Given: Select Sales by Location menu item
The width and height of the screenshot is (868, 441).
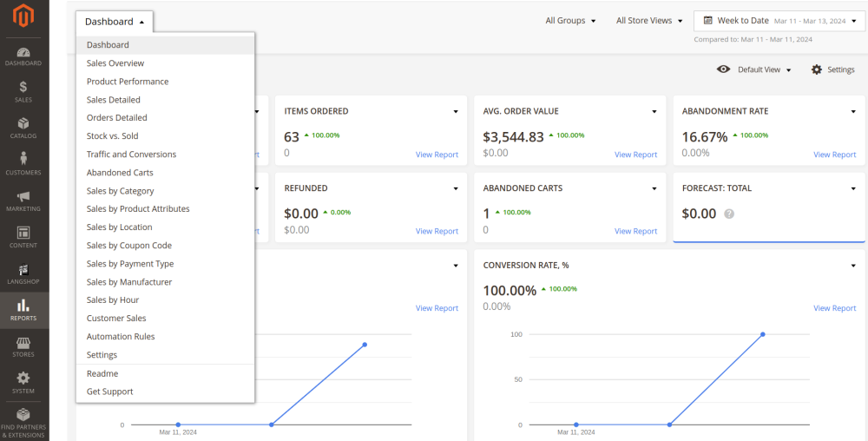Looking at the screenshot, I should coord(166,227).
